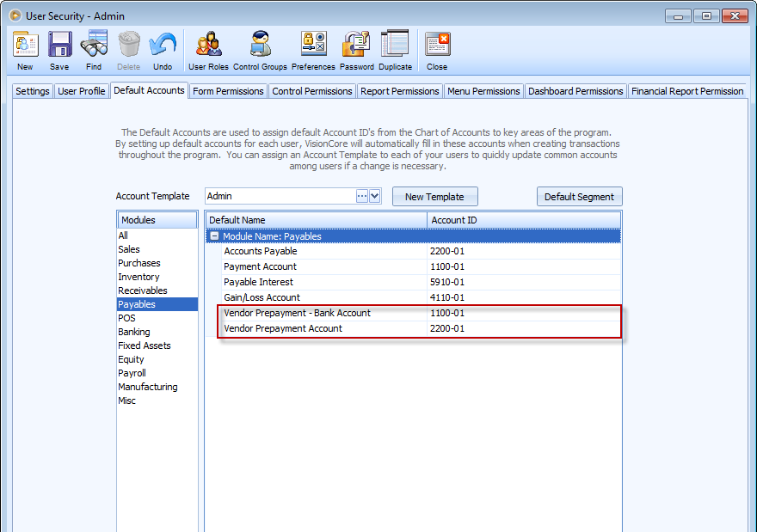
Task: Duplicate the user via Duplicate icon
Action: click(395, 50)
